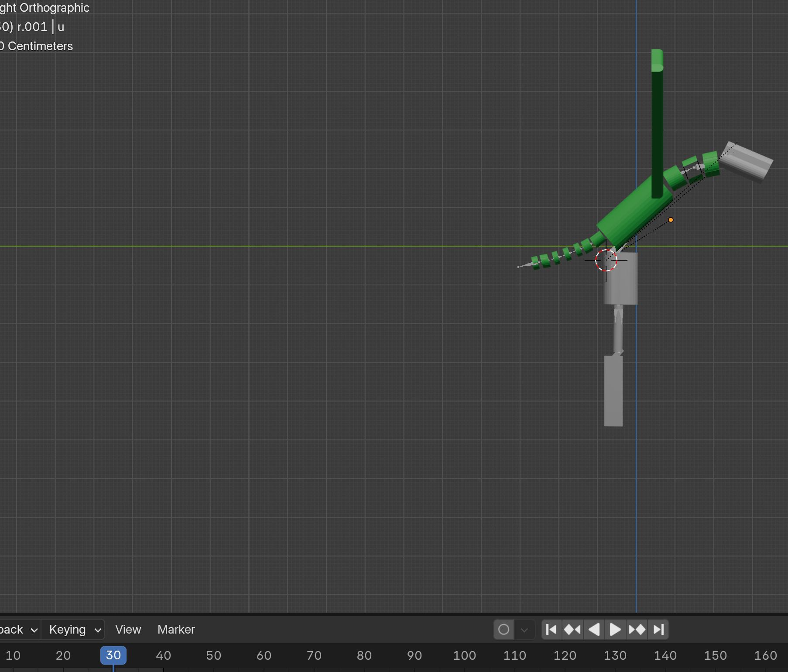This screenshot has width=788, height=672.
Task: Open the View menu in the timeline
Action: 128,630
